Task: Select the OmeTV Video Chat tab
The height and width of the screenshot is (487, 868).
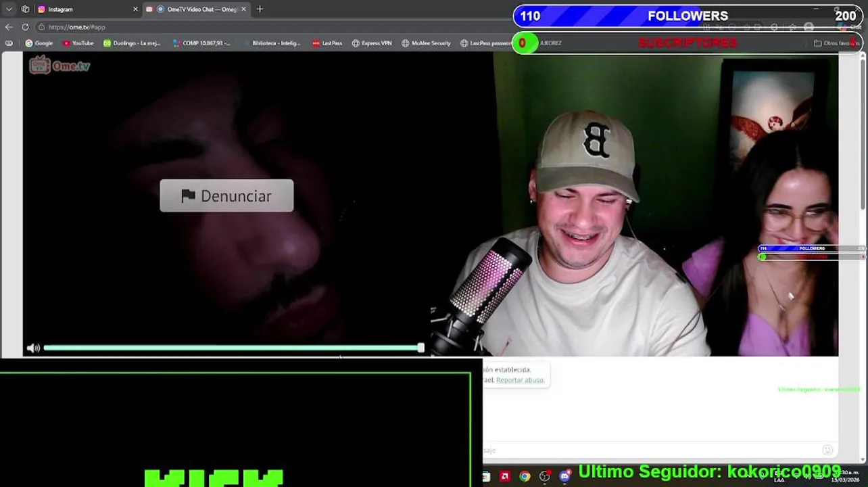Action: coord(196,9)
